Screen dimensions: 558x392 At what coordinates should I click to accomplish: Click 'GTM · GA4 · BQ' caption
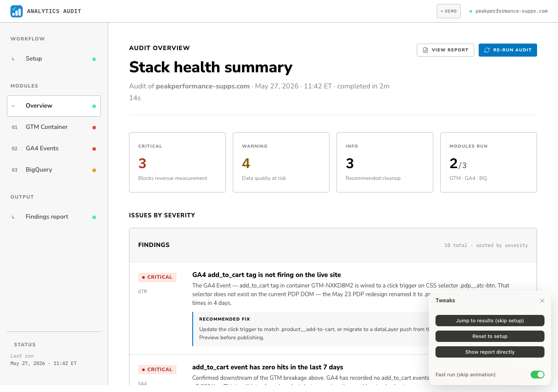click(468, 178)
